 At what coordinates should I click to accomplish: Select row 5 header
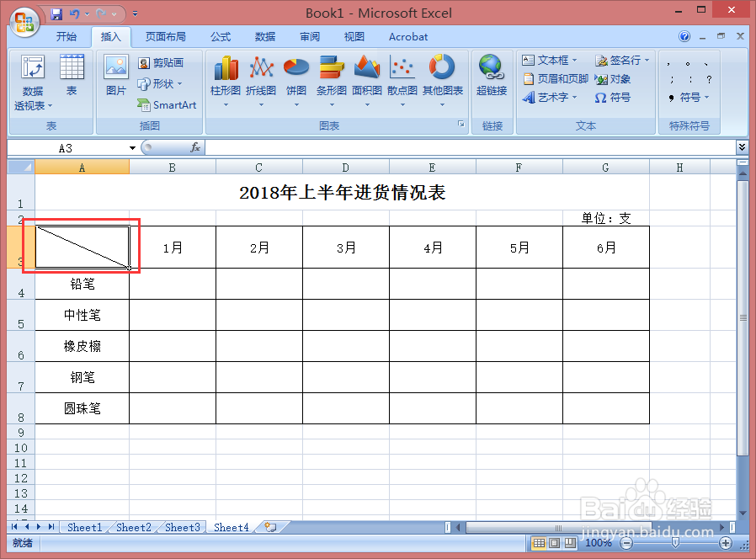click(x=21, y=315)
